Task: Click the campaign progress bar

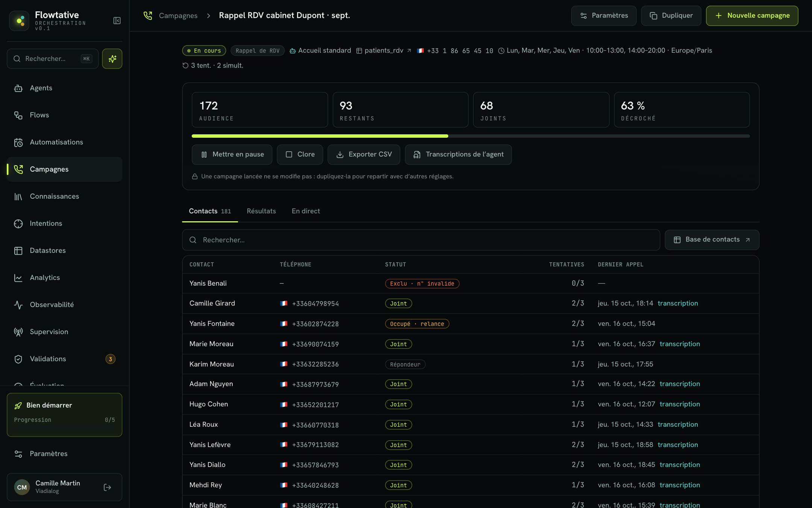Action: pyautogui.click(x=471, y=136)
